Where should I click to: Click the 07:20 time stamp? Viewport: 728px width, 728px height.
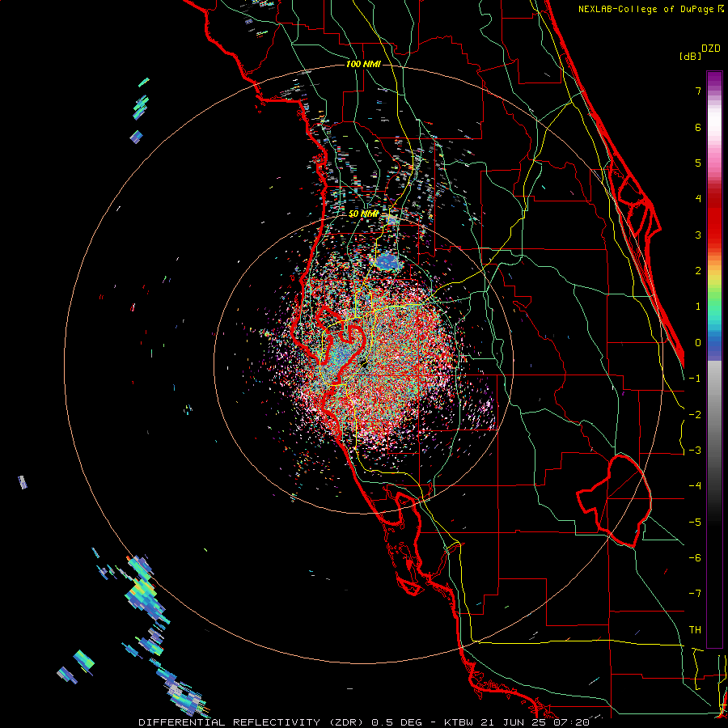572,722
